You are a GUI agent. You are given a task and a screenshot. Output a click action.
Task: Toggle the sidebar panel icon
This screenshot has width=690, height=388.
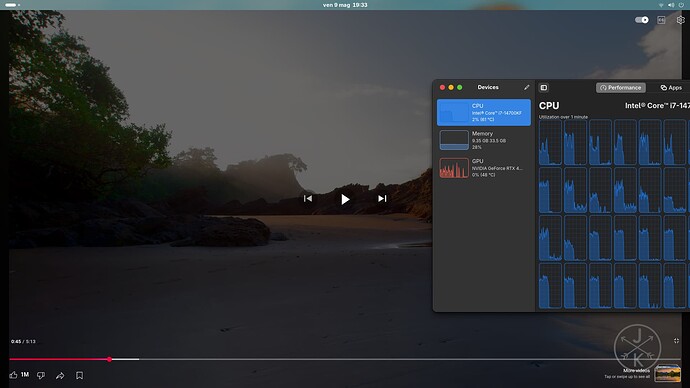click(x=544, y=88)
